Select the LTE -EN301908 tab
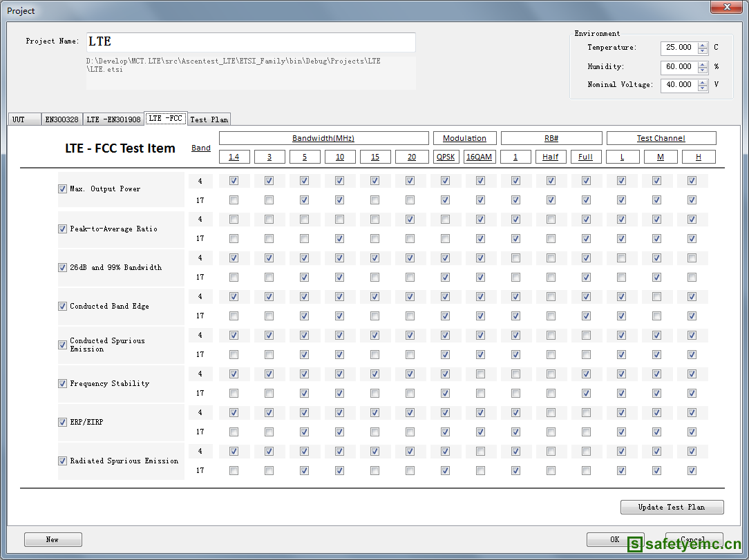Viewport: 749px width, 560px height. click(114, 119)
